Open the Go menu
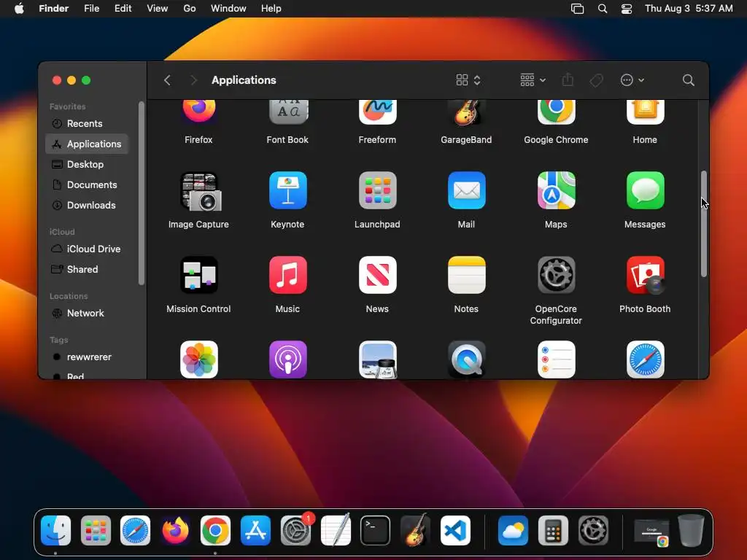This screenshot has height=560, width=747. (x=190, y=9)
